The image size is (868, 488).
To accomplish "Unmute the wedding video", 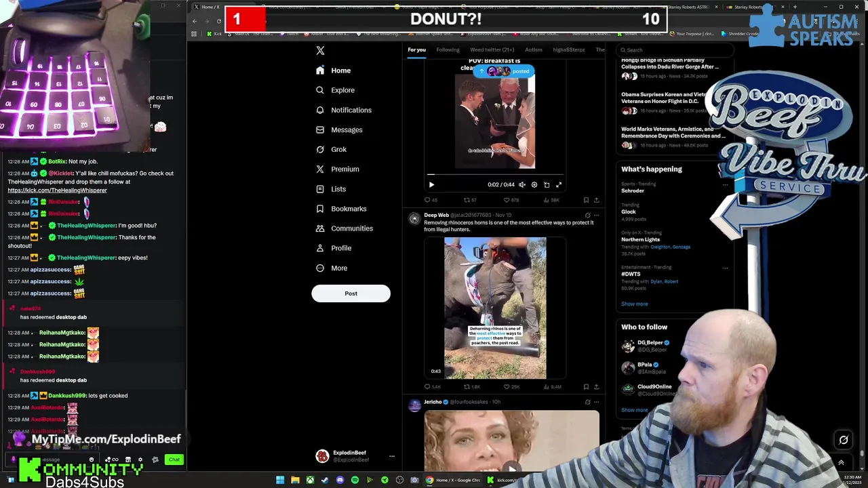I will [x=522, y=184].
